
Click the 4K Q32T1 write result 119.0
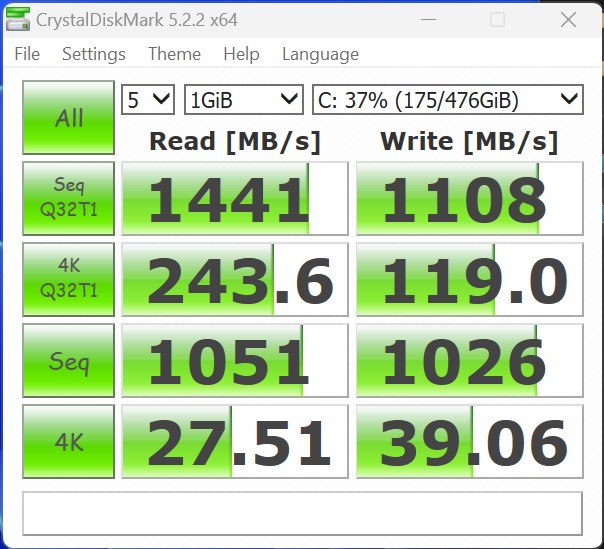(x=470, y=279)
